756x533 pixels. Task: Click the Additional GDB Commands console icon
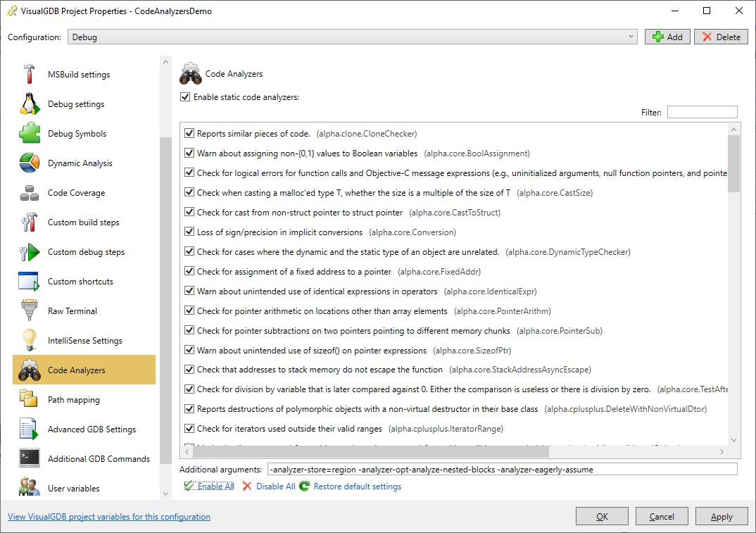[30, 458]
